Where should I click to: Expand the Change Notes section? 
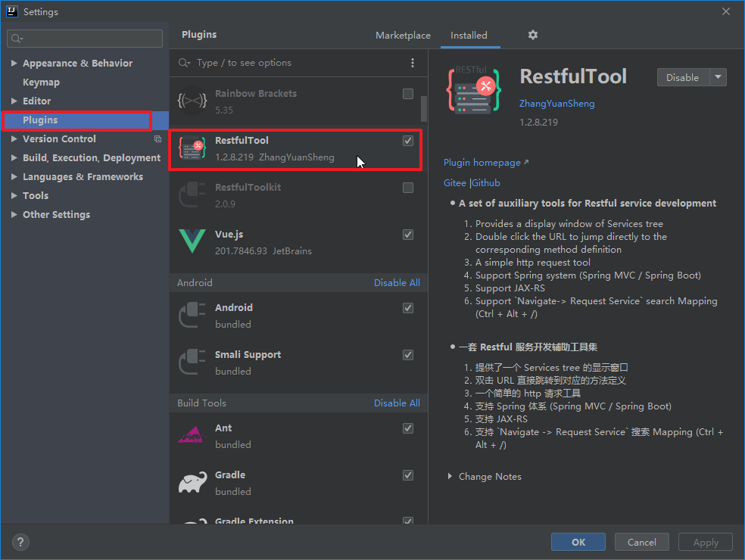tap(450, 476)
